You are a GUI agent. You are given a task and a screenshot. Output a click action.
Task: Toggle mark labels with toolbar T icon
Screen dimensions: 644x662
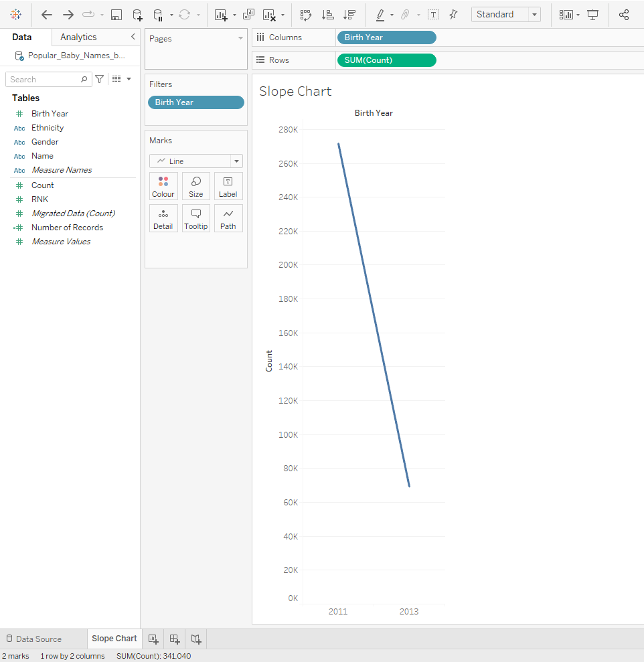[433, 15]
